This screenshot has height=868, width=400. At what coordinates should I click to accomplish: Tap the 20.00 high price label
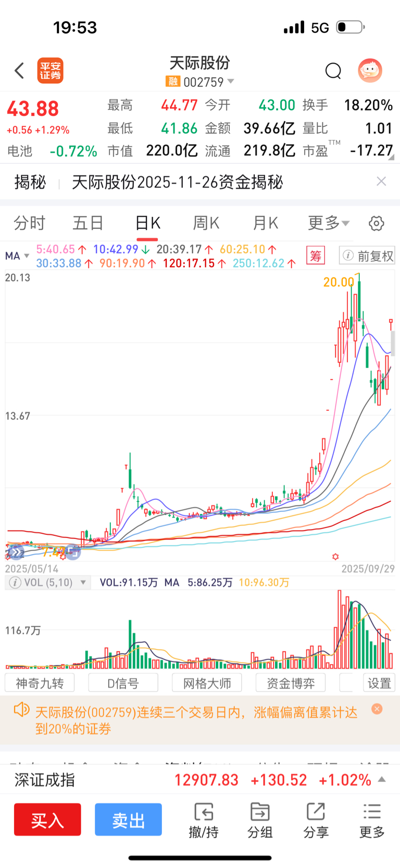click(x=339, y=282)
